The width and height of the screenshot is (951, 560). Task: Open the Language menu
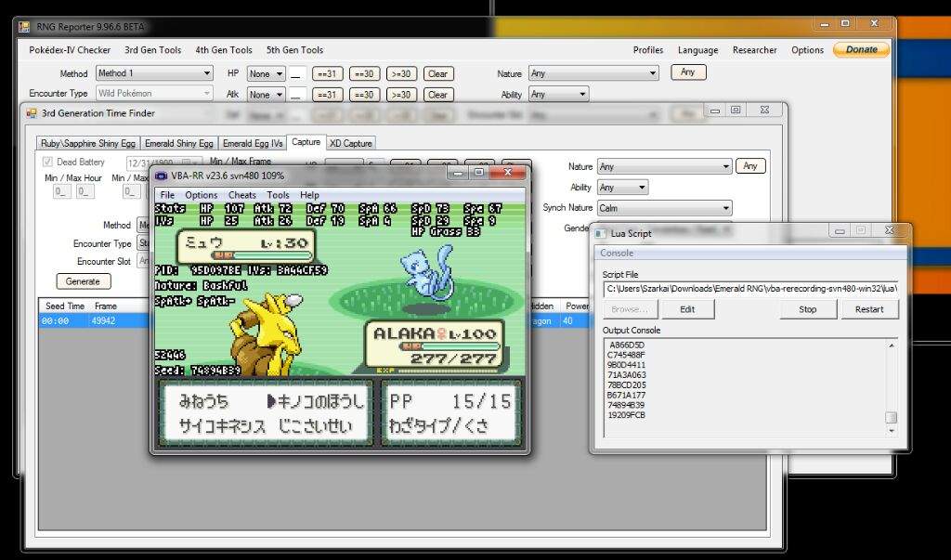click(697, 50)
